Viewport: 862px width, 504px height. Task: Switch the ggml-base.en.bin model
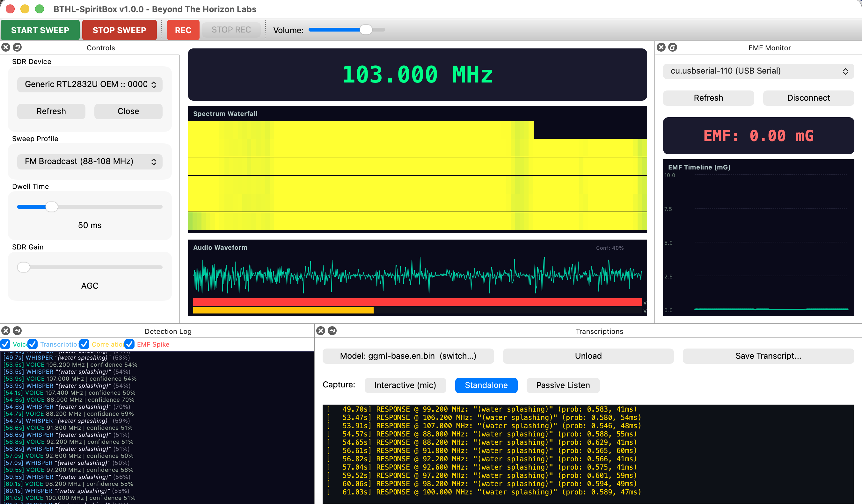[x=408, y=356]
